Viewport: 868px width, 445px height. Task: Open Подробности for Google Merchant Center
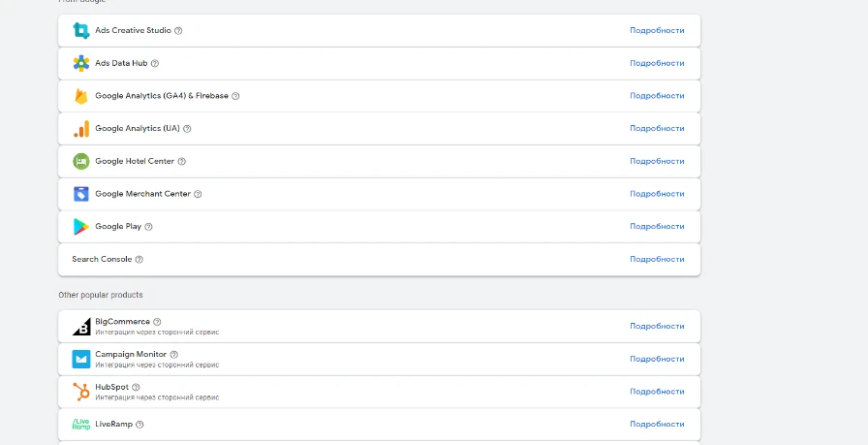tap(657, 194)
